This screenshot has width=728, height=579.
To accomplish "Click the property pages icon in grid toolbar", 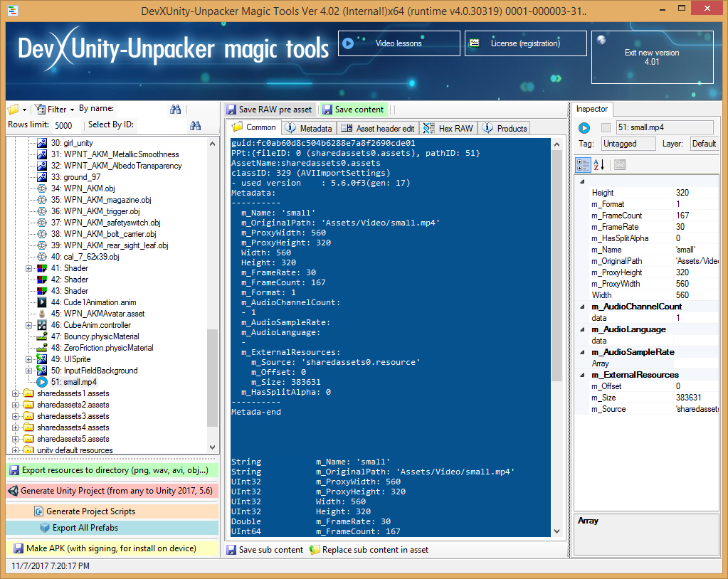I will [620, 165].
